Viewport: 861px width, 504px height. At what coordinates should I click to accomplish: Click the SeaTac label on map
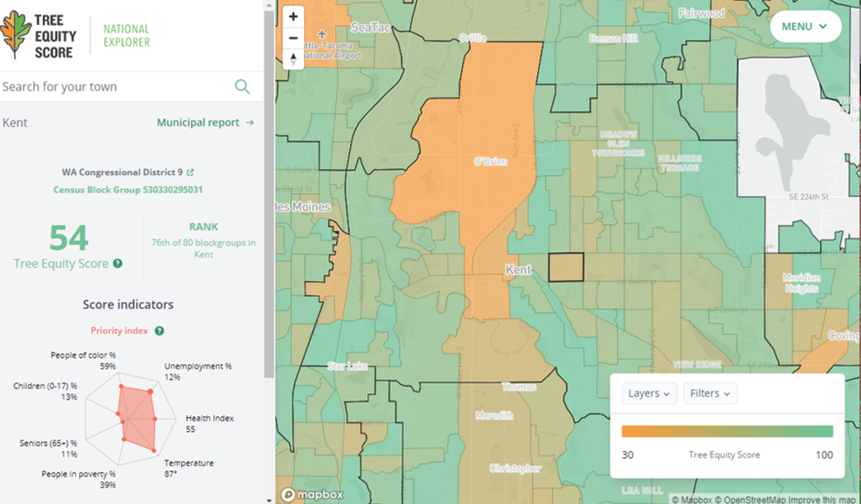[x=370, y=28]
